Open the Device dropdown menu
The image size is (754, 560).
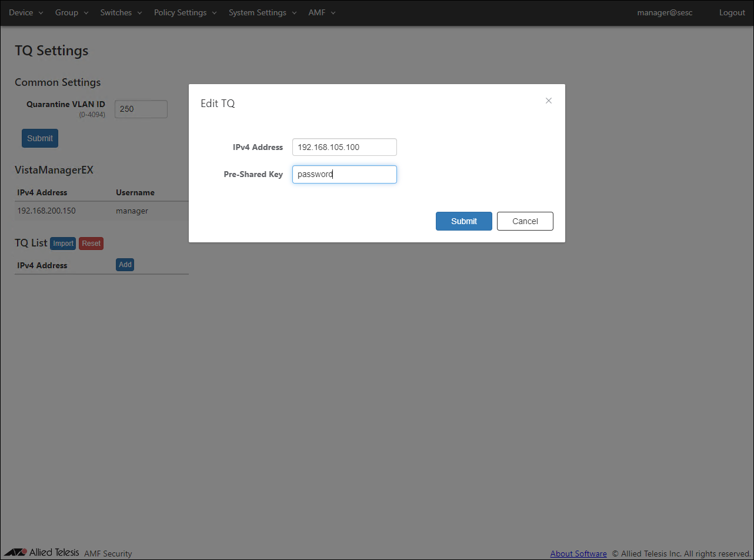pyautogui.click(x=26, y=12)
